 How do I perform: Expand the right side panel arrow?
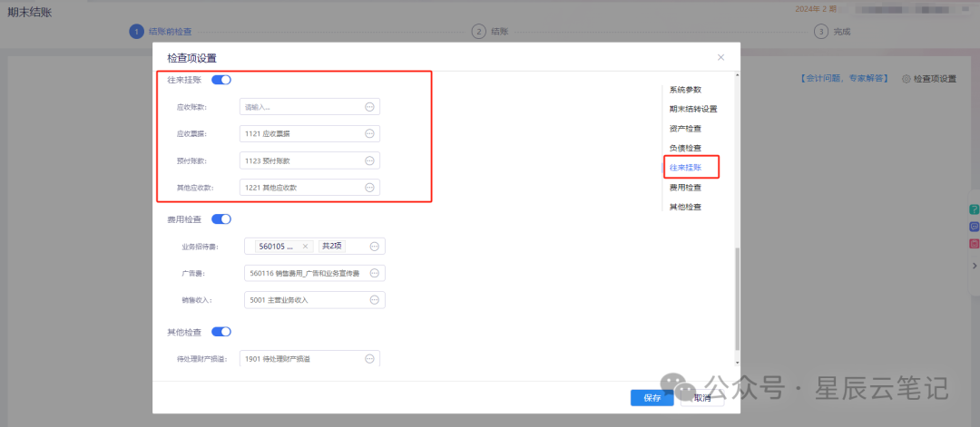(975, 266)
